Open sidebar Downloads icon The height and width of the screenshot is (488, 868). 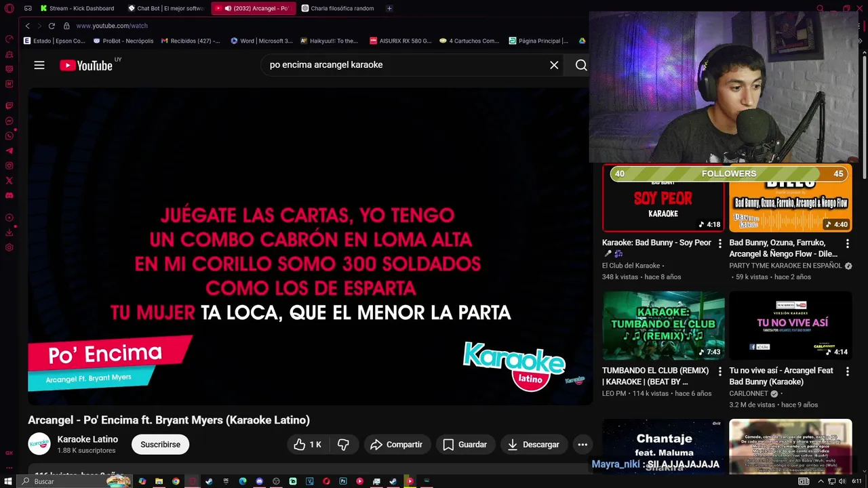(9, 232)
